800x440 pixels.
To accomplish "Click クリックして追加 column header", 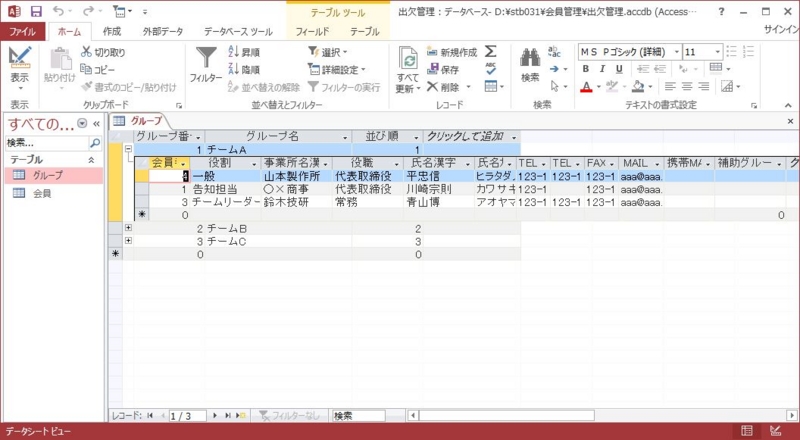I will pos(471,137).
